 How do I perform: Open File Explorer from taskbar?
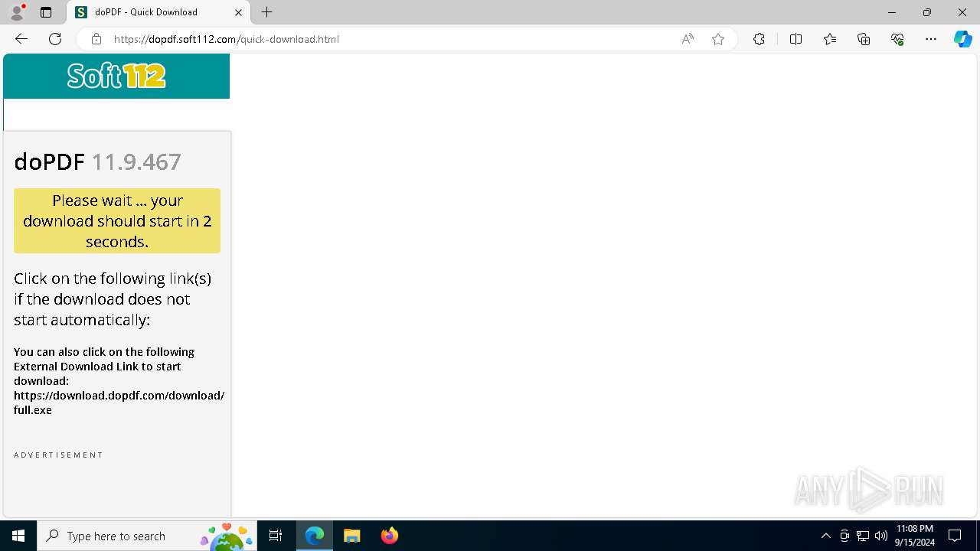[351, 536]
